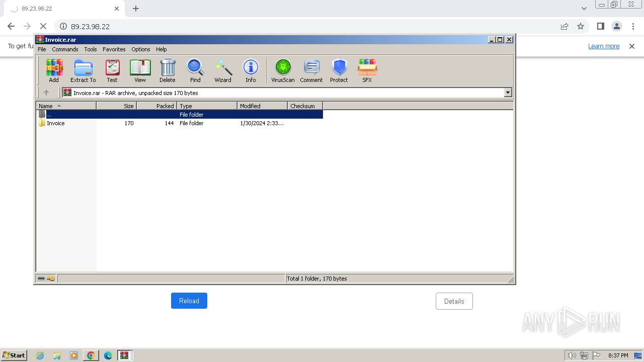
Task: Open Chrome three-dot menu
Action: pos(633,26)
